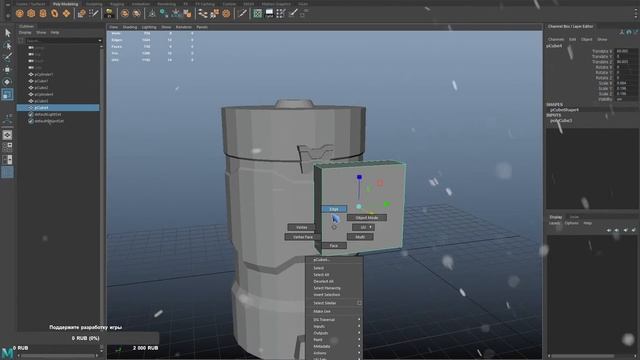640x360 pixels.
Task: Open the Channels menu in Channel Box
Action: tap(556, 40)
